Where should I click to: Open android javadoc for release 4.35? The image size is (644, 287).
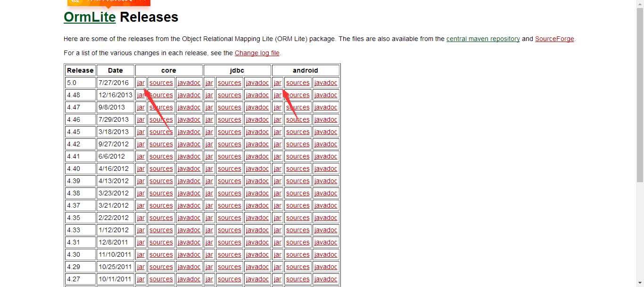point(326,218)
